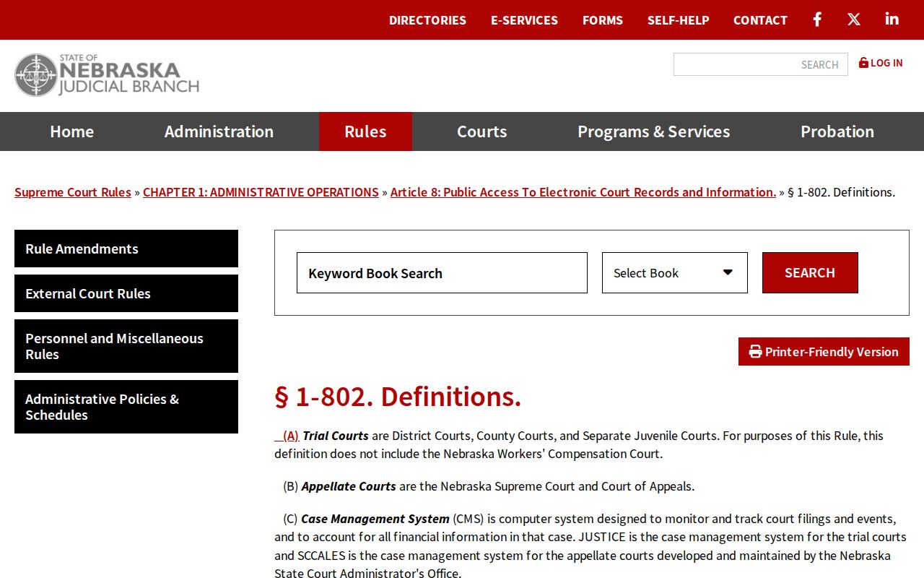Open Contact in the top bar
This screenshot has height=578, width=924.
(x=760, y=20)
